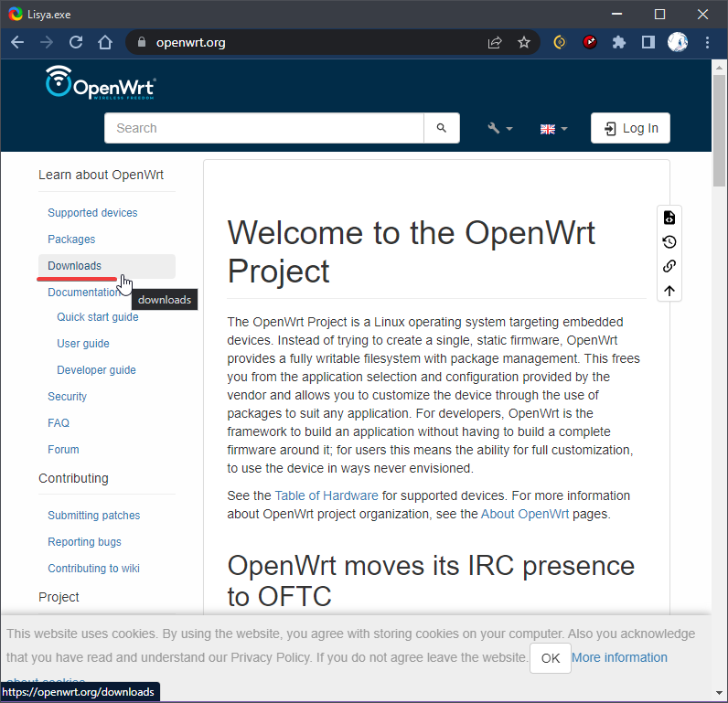The image size is (728, 703).
Task: Open the user profile avatar
Action: point(678,42)
